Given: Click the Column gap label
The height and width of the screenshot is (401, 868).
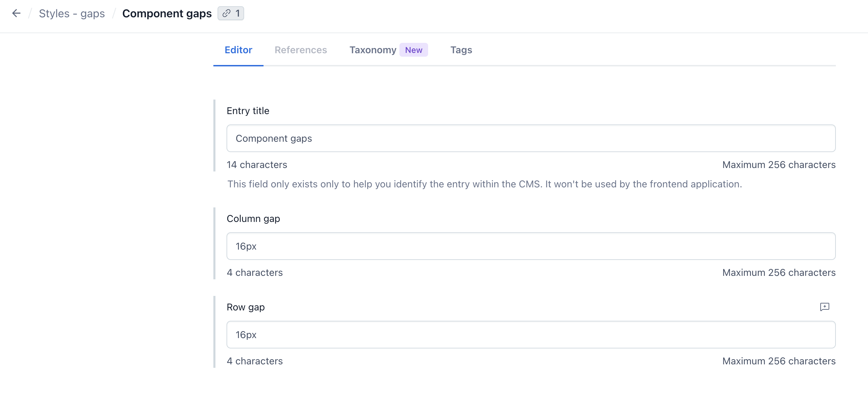Looking at the screenshot, I should 253,218.
